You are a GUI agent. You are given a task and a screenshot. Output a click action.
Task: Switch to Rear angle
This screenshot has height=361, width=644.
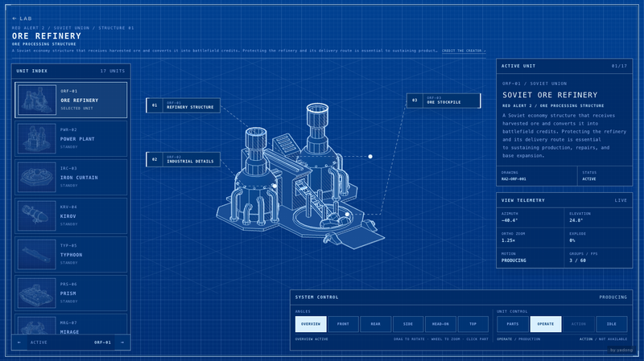tap(376, 324)
